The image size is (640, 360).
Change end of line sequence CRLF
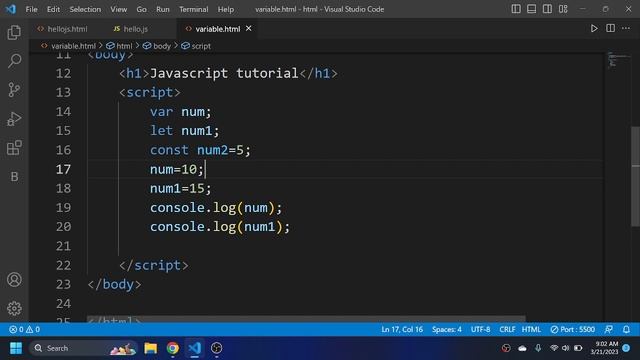pos(507,329)
